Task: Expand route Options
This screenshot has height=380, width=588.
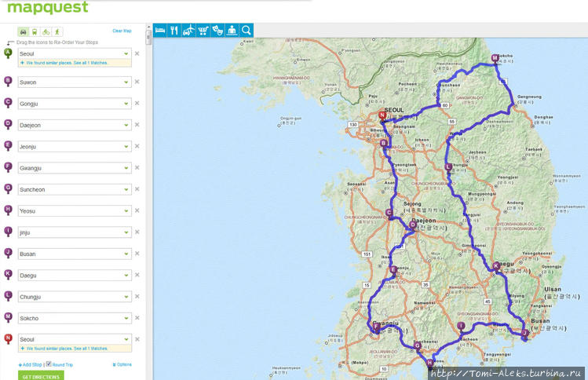Action: coord(122,365)
